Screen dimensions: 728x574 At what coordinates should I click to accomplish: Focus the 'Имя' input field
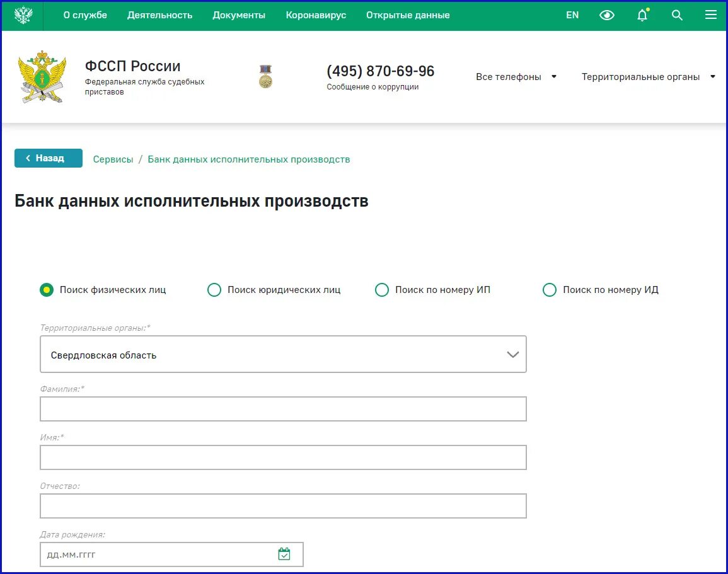[x=283, y=457]
